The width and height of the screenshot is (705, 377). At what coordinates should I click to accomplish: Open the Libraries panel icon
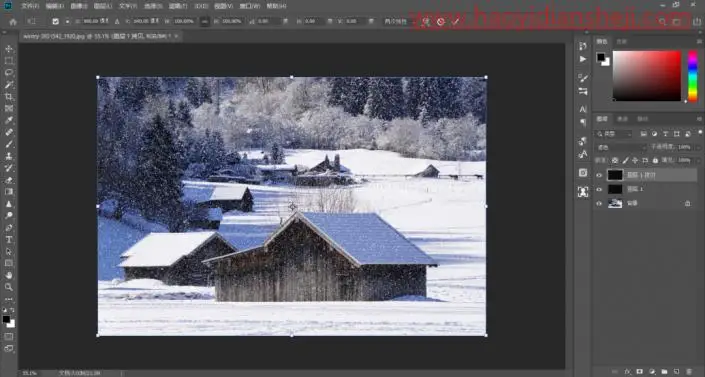click(x=583, y=173)
